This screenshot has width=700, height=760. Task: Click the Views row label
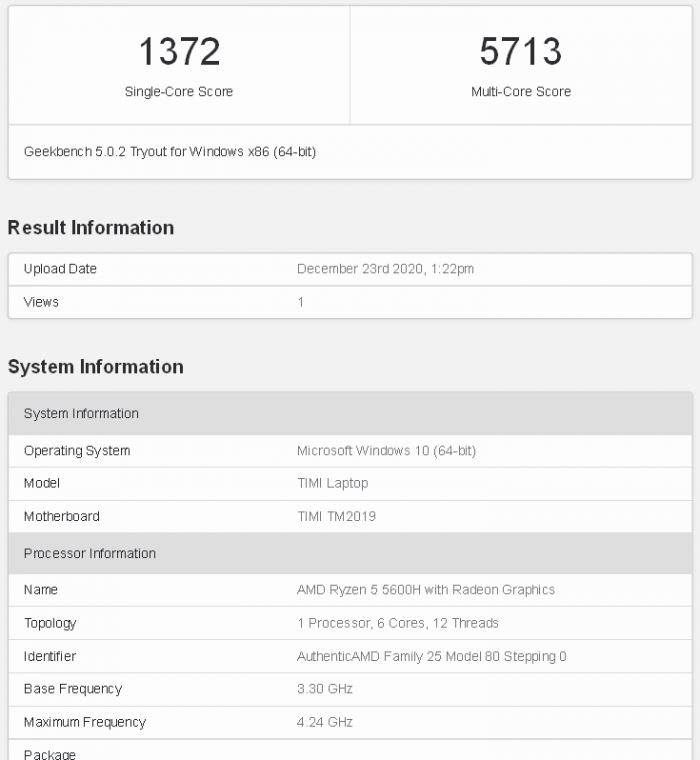point(41,302)
